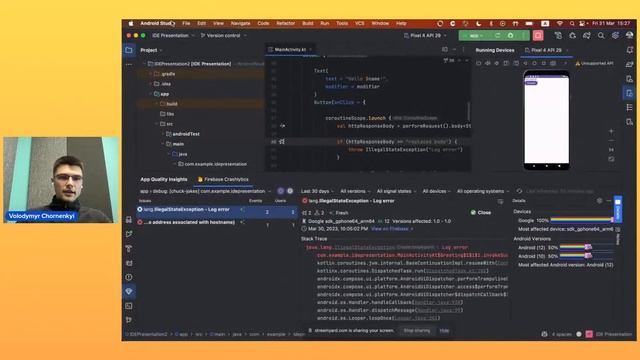Select the address associated with hostname issue row

pos(217,222)
